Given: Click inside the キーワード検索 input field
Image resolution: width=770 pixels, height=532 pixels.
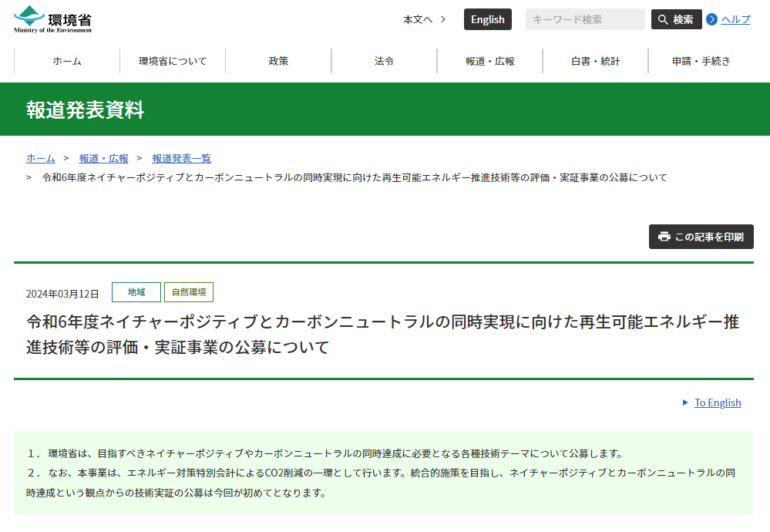Looking at the screenshot, I should click(x=584, y=19).
